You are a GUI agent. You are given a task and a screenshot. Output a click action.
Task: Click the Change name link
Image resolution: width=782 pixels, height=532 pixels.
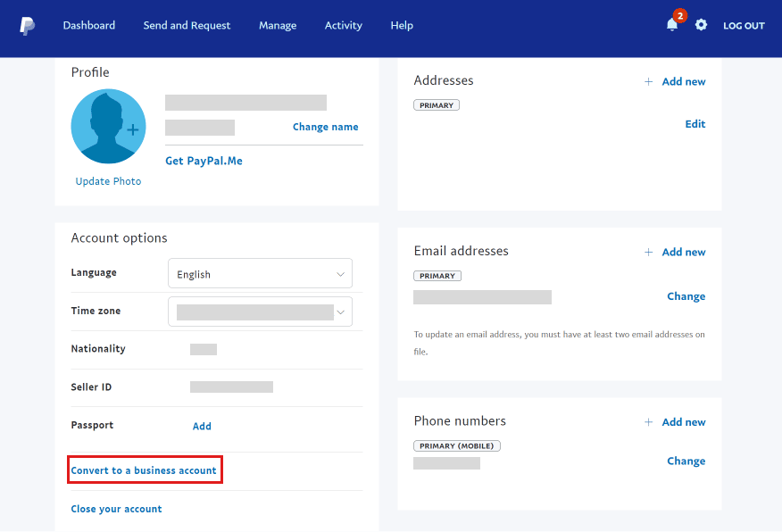(x=325, y=127)
